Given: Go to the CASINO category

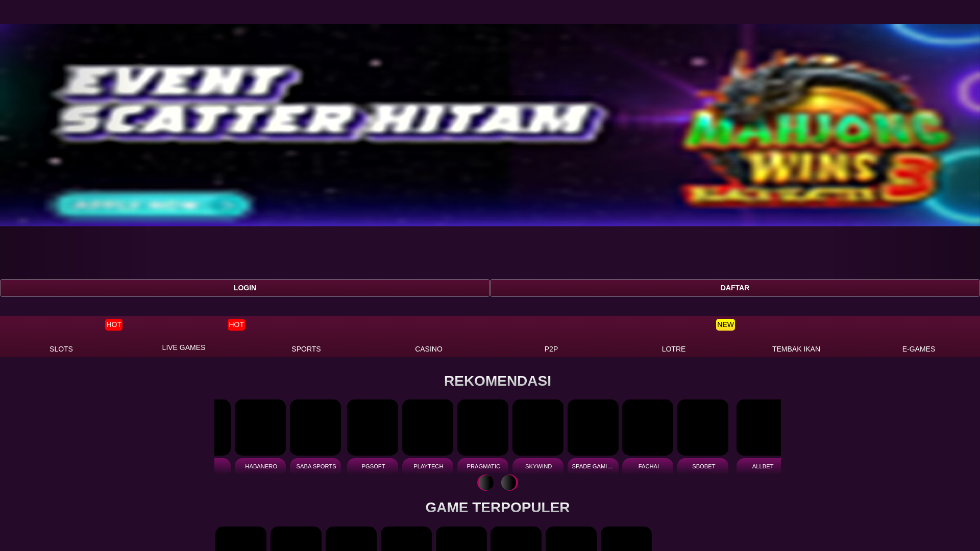Looking at the screenshot, I should coord(429,337).
